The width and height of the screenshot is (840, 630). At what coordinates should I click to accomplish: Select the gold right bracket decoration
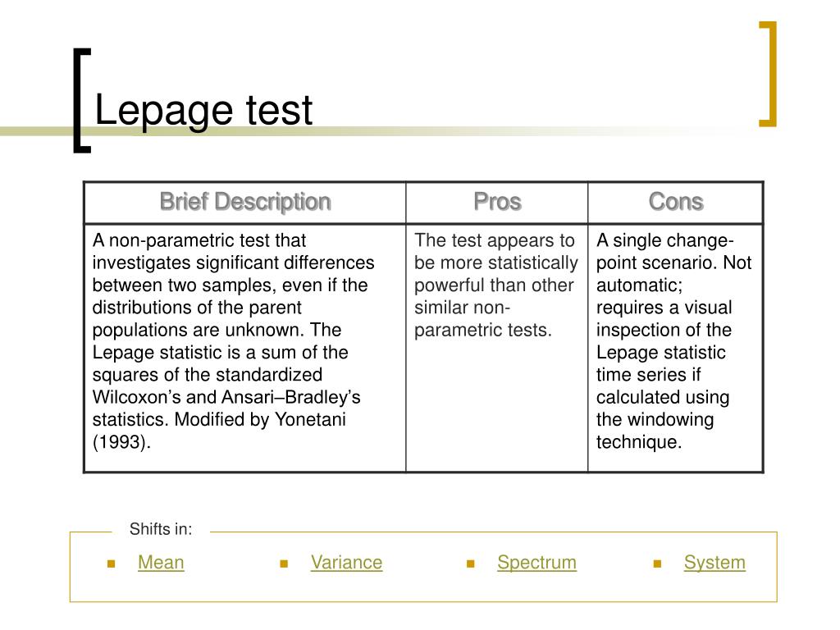(x=769, y=74)
